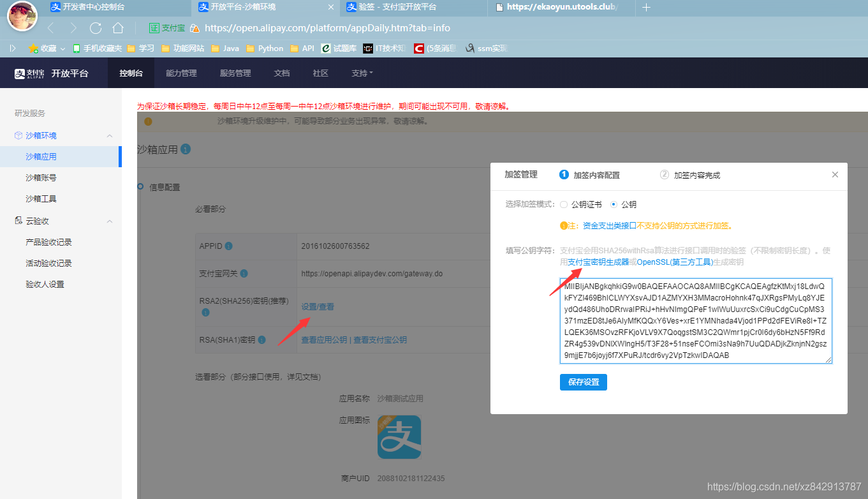Open the 学习 bookmark folder
Screen dimensions: 868x499
[x=141, y=48]
